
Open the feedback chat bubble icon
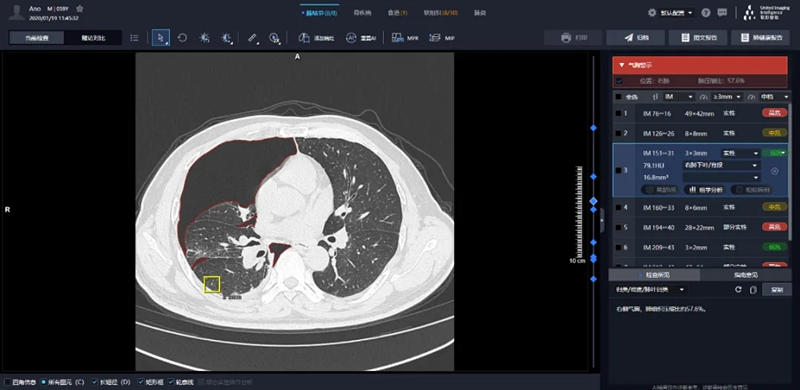tap(722, 13)
